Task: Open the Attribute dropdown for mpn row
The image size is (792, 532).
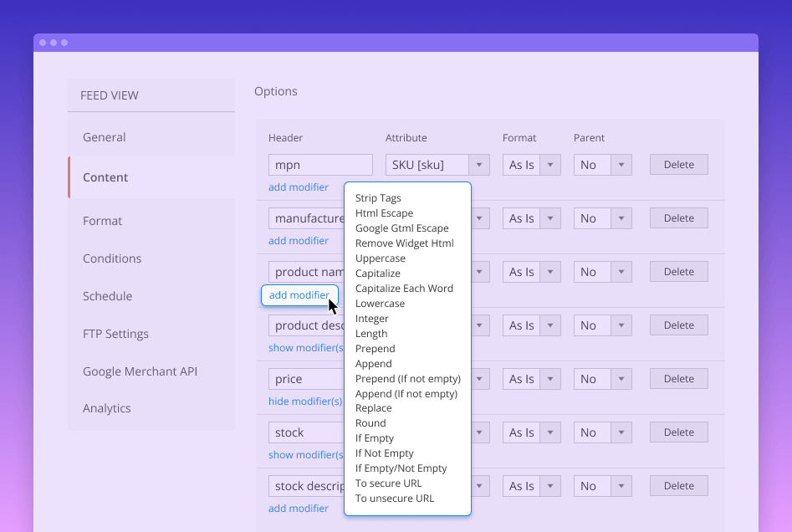Action: [479, 164]
